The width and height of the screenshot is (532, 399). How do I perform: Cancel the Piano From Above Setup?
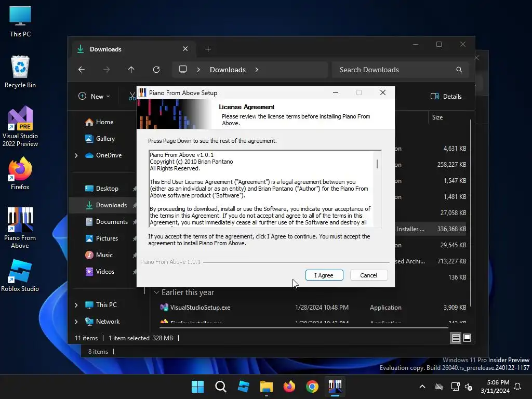[368, 275]
